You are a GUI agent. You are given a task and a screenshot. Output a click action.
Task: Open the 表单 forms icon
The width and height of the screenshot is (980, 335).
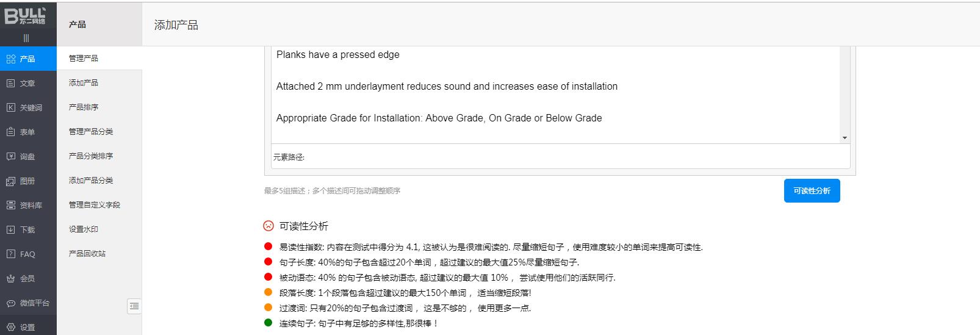pyautogui.click(x=11, y=132)
